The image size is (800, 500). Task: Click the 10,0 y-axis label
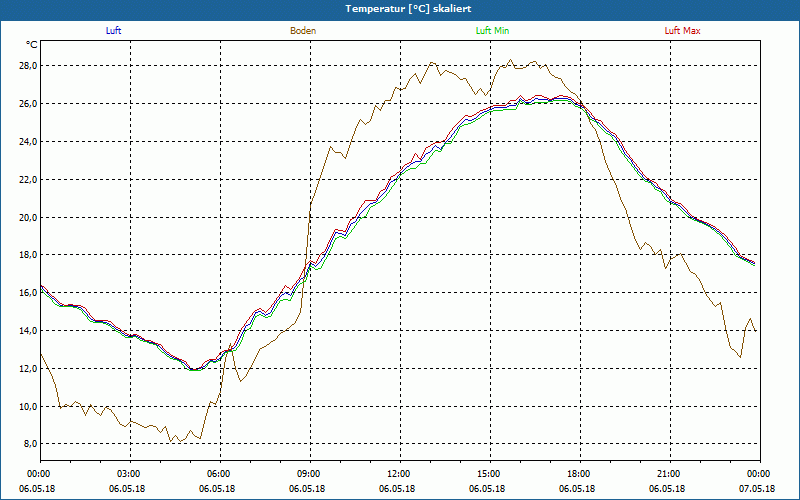click(x=28, y=407)
